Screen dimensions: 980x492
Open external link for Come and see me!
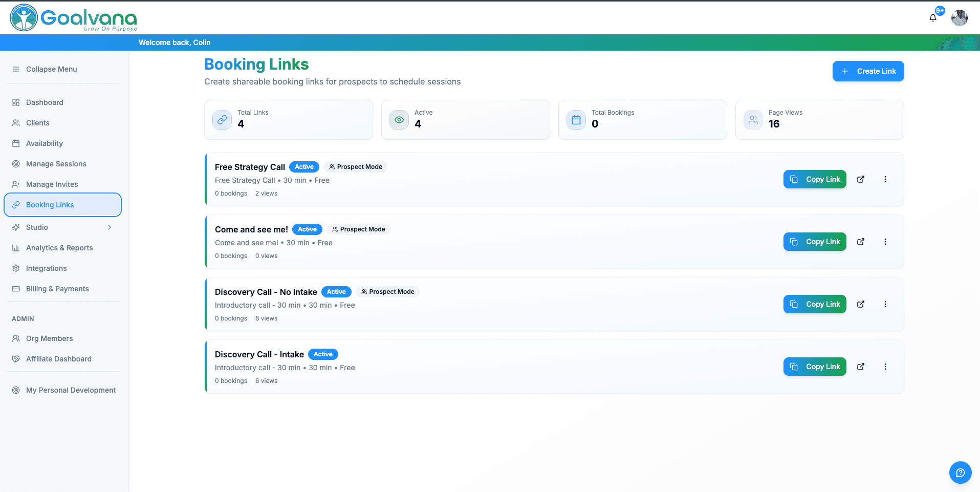(x=861, y=242)
